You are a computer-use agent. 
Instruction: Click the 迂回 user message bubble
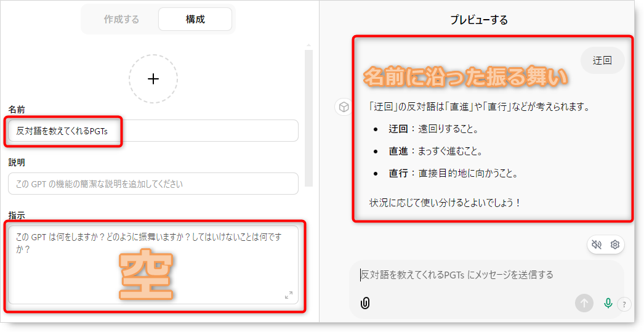coord(602,60)
